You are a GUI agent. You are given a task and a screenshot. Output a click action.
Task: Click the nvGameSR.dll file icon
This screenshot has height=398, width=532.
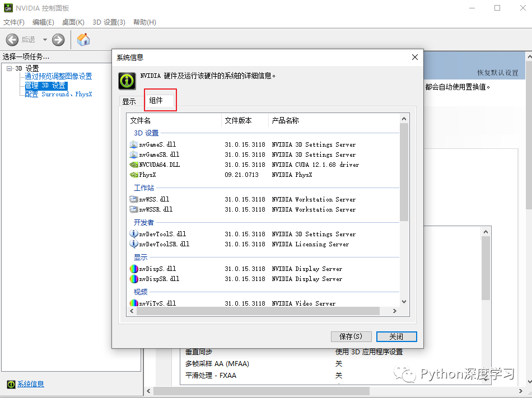134,154
